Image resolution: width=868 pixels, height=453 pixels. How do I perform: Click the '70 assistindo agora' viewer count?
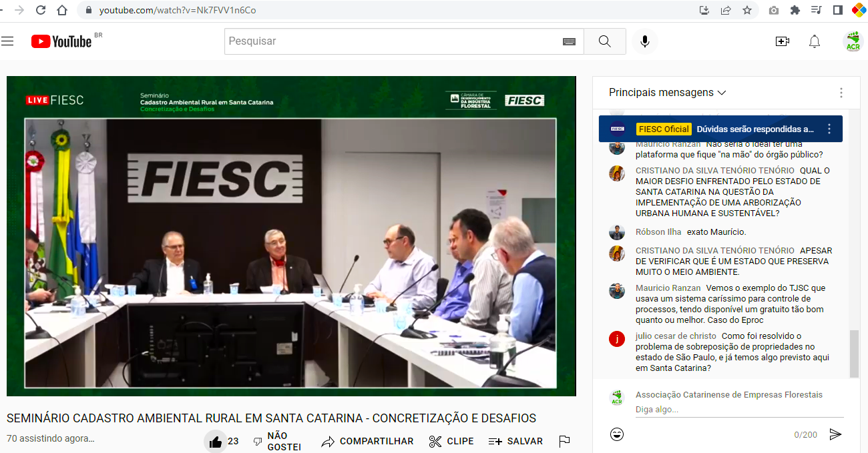click(51, 438)
